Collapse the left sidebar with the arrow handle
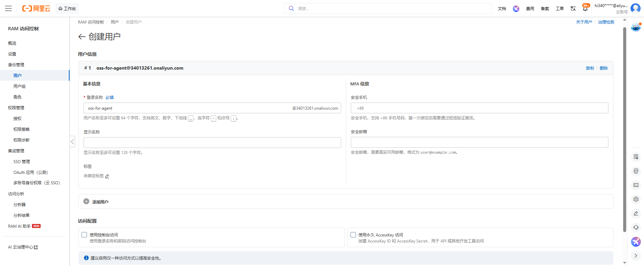The image size is (644, 266). [x=72, y=142]
